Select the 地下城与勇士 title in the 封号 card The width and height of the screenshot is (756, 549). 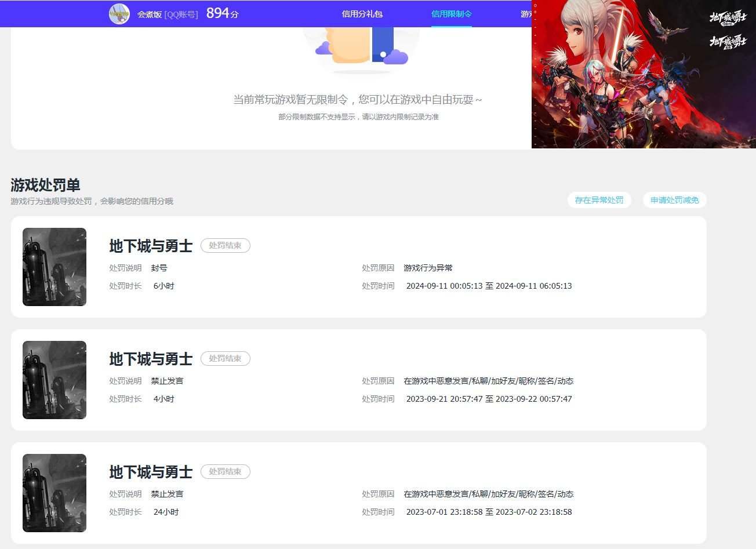tap(151, 246)
